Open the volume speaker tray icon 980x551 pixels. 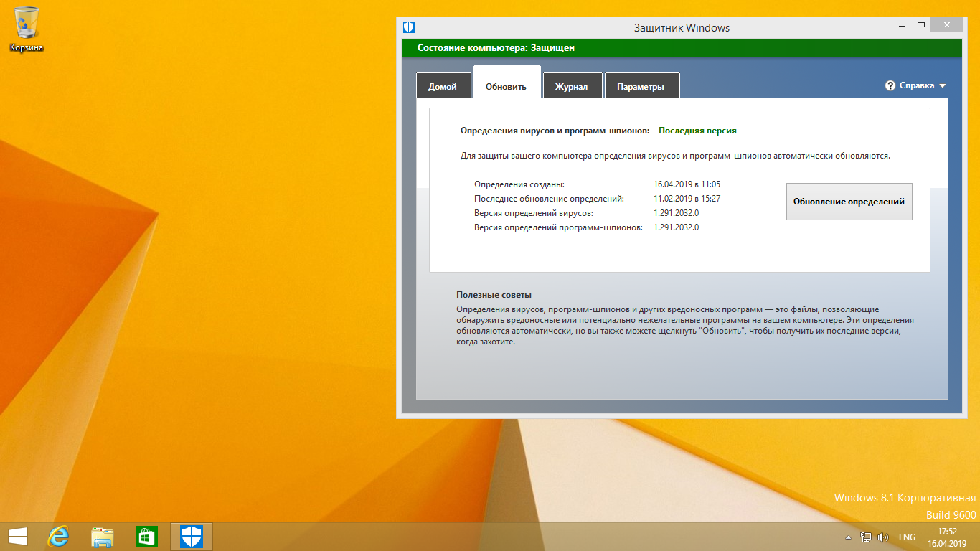click(883, 537)
